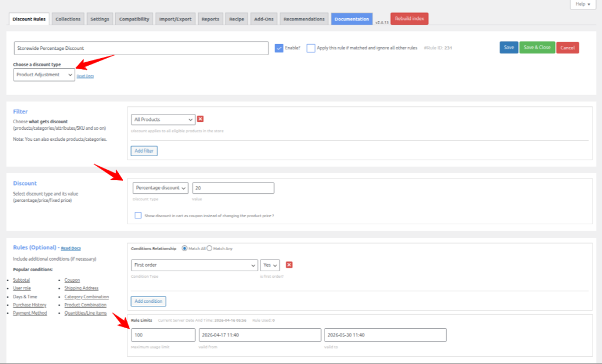Click the Maximum usage limit field
Screen dimensions: 602x364
pyautogui.click(x=163, y=335)
